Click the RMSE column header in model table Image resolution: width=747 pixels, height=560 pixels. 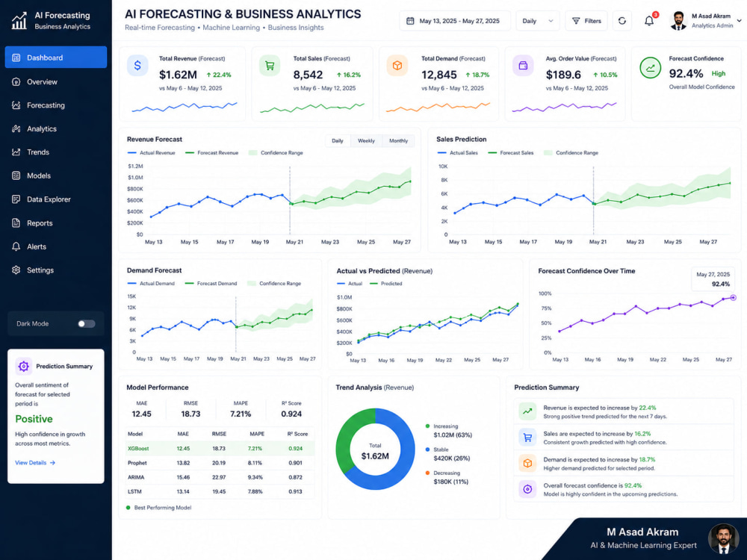tap(219, 434)
